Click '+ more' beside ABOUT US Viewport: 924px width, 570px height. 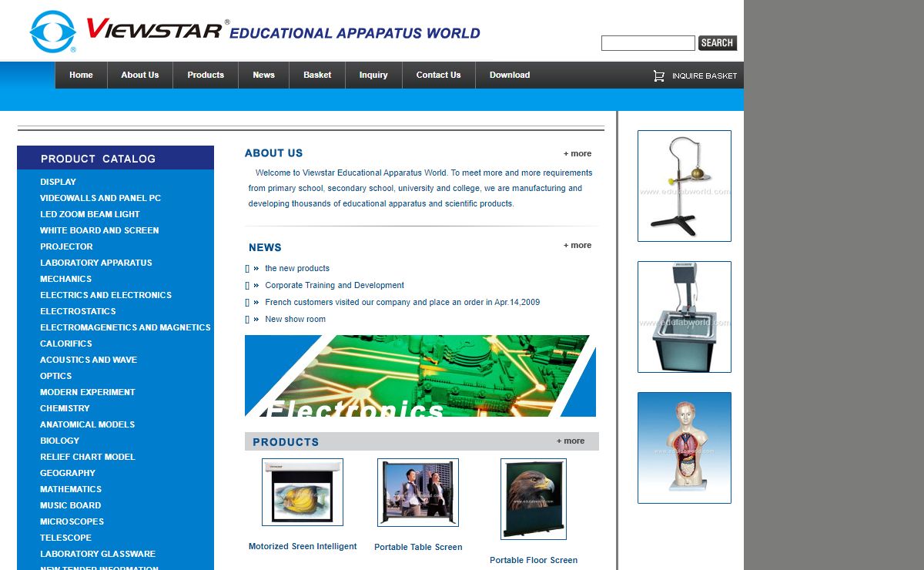(x=577, y=153)
